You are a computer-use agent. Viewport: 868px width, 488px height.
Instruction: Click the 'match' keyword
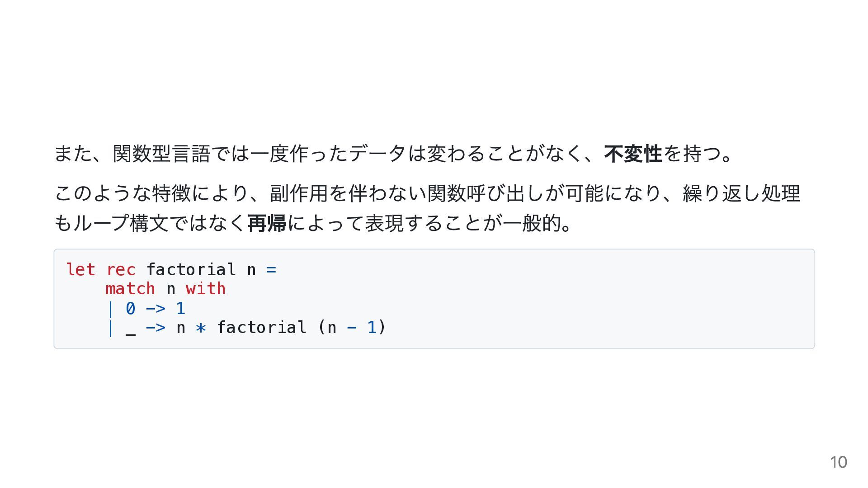pyautogui.click(x=130, y=289)
